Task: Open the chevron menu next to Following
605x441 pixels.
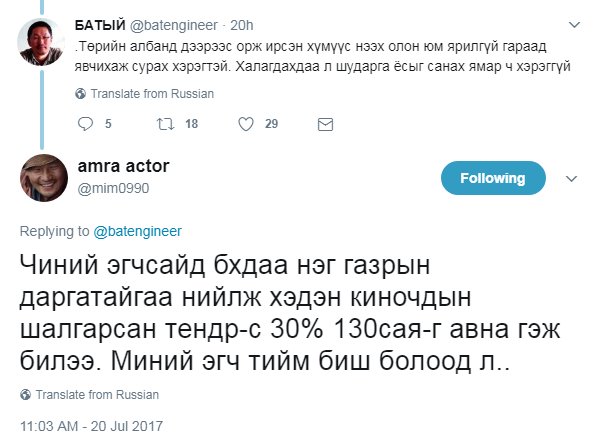Action: (571, 179)
